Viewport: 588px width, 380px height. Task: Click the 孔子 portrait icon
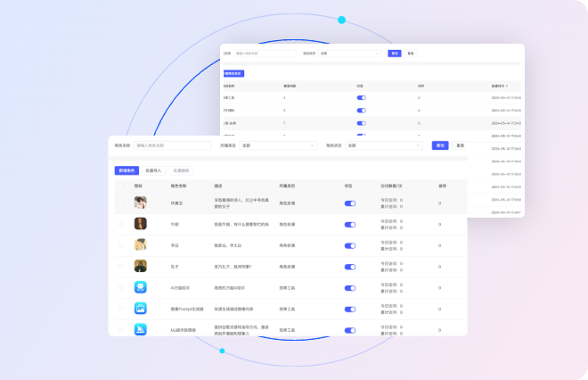pyautogui.click(x=140, y=265)
